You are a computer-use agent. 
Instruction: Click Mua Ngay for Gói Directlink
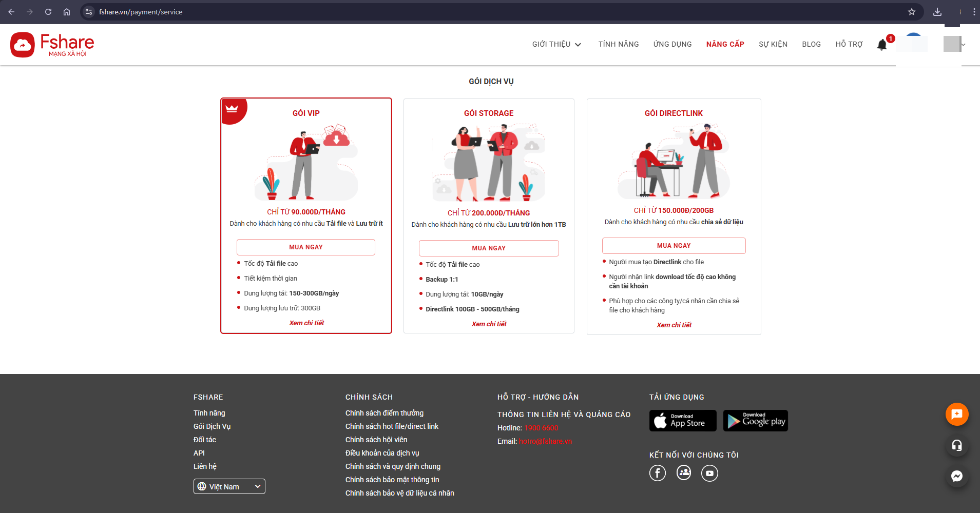(674, 246)
